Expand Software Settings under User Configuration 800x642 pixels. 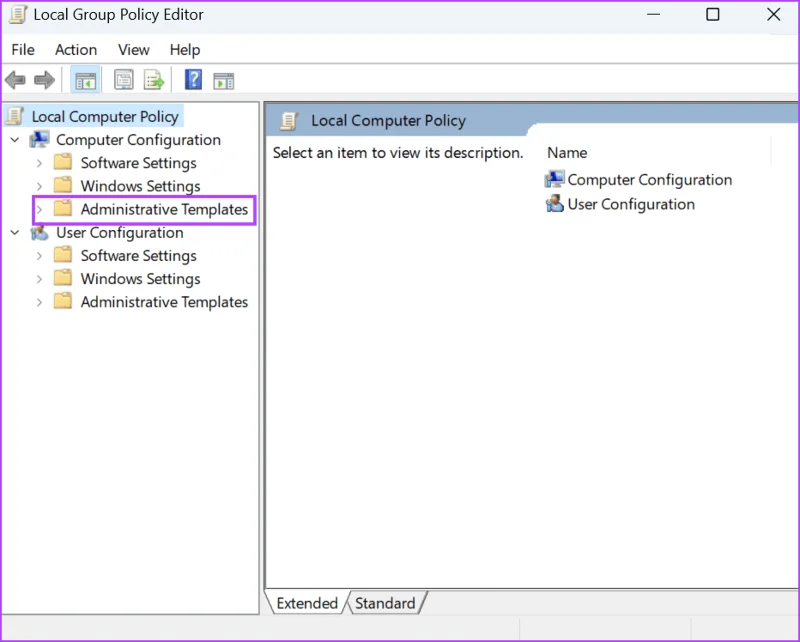(39, 256)
